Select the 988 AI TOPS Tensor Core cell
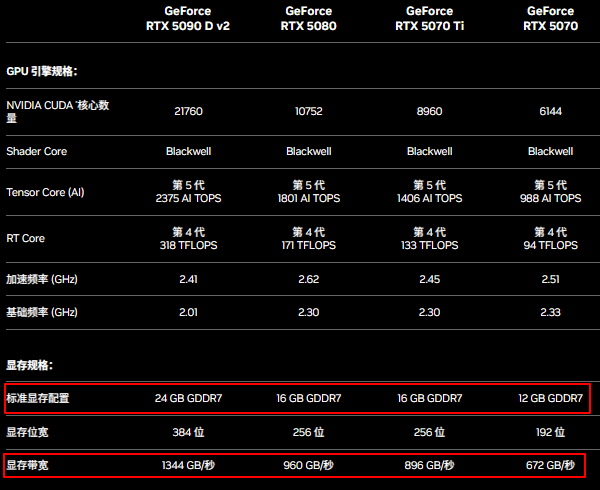The image size is (600, 490). (x=550, y=199)
